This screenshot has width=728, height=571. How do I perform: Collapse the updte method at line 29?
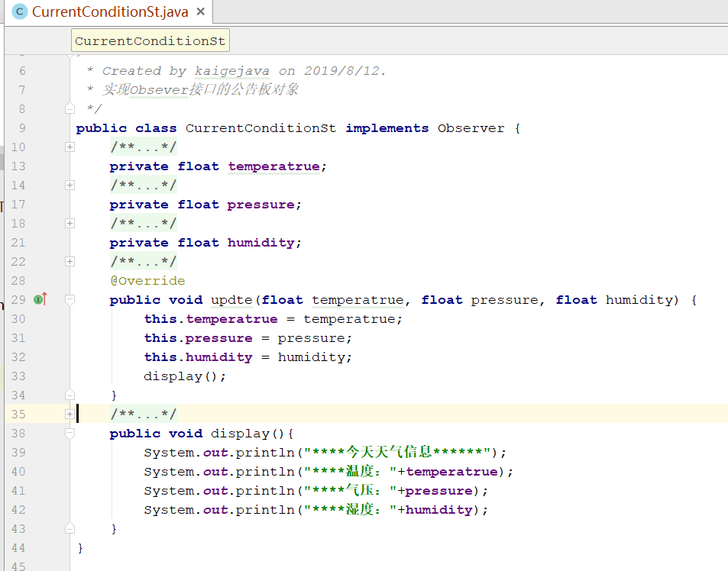click(x=70, y=300)
